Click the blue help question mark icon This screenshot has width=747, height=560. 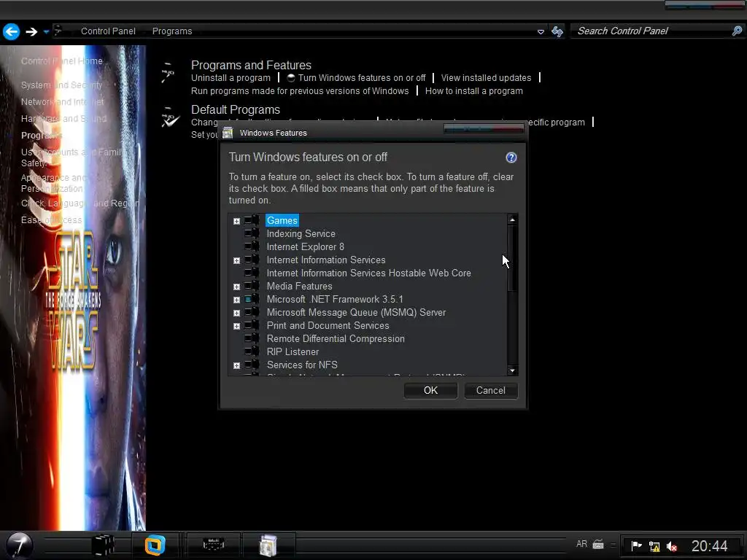(x=511, y=157)
